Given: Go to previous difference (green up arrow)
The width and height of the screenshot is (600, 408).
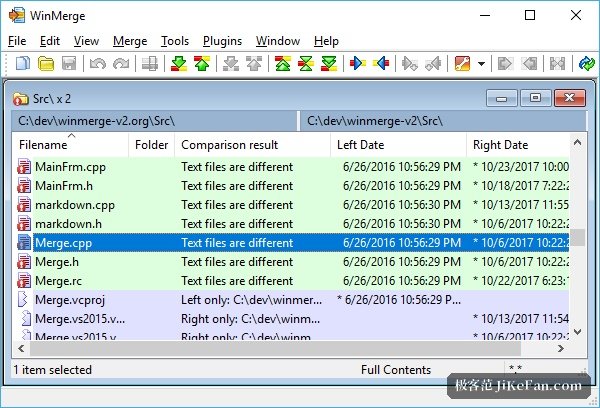Looking at the screenshot, I should point(202,63).
